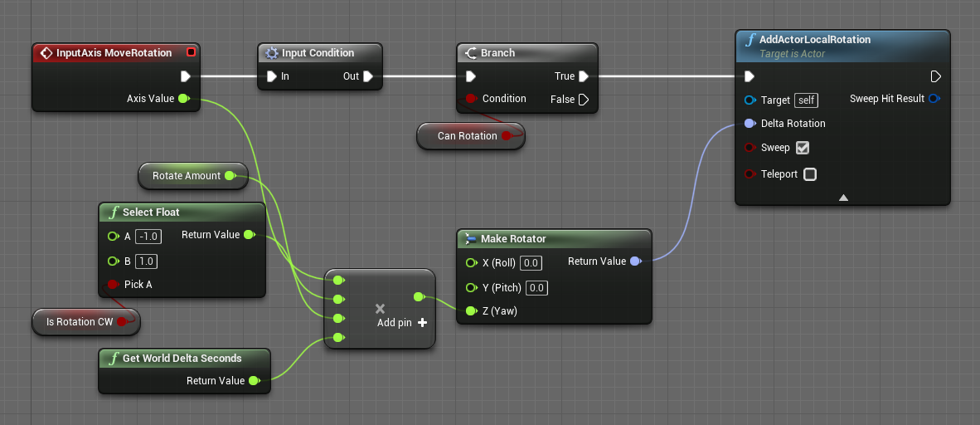
Task: Click the Sweep boolean input pin
Action: [750, 148]
